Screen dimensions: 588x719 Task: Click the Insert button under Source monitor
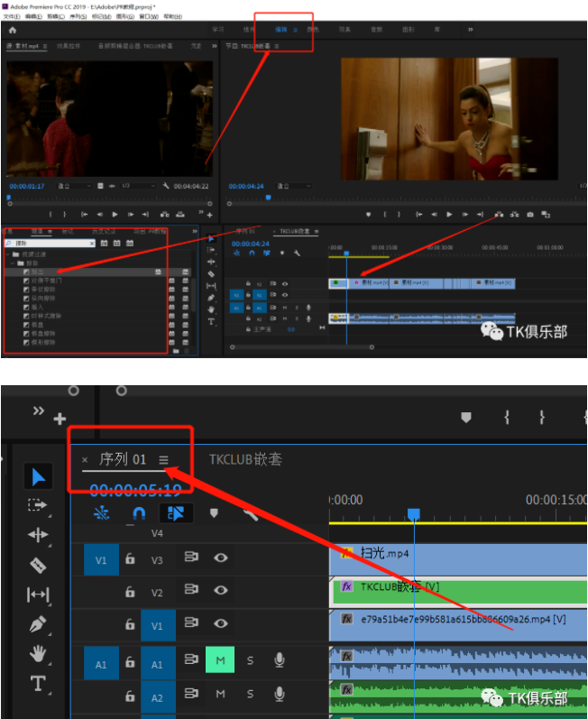(x=165, y=214)
